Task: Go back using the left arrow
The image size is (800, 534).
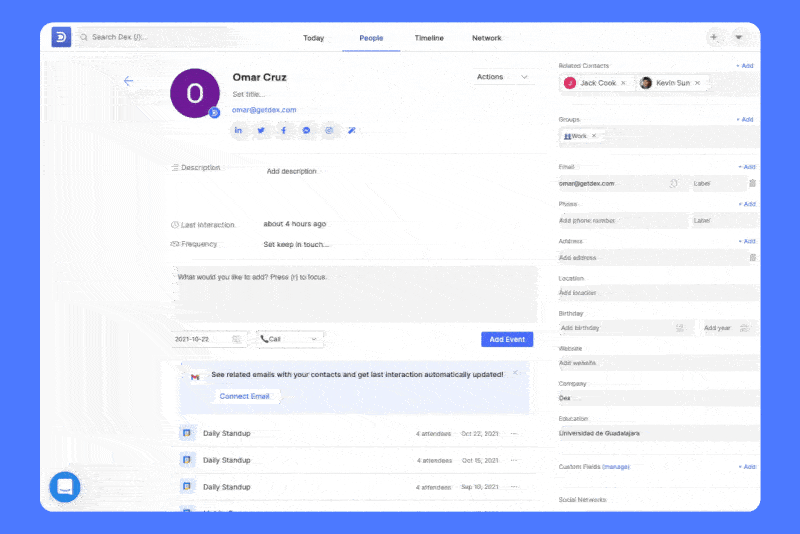Action: point(128,81)
